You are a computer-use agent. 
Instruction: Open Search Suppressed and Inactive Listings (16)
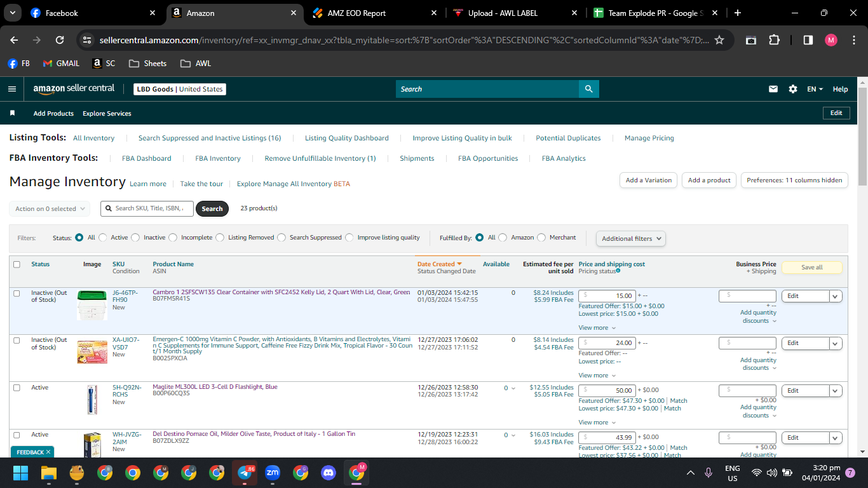coord(210,138)
